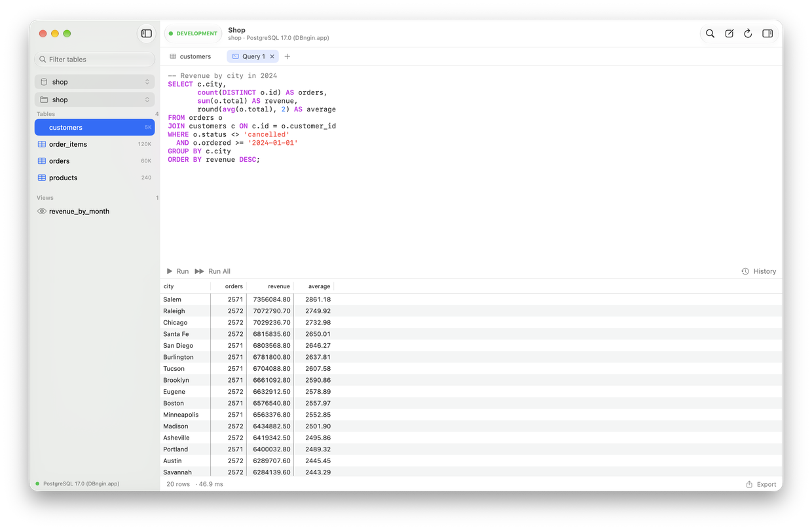812x530 pixels.
Task: Open the shop schema folder dropdown
Action: [95, 100]
